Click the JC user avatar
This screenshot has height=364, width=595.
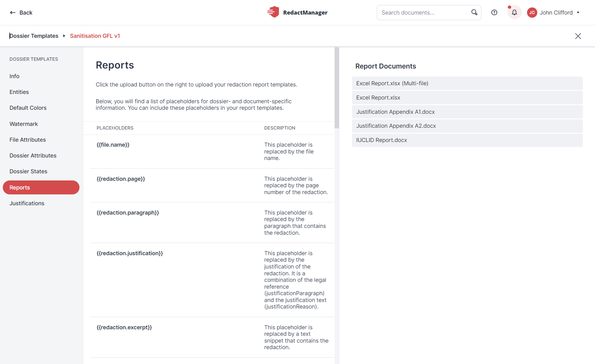(532, 12)
